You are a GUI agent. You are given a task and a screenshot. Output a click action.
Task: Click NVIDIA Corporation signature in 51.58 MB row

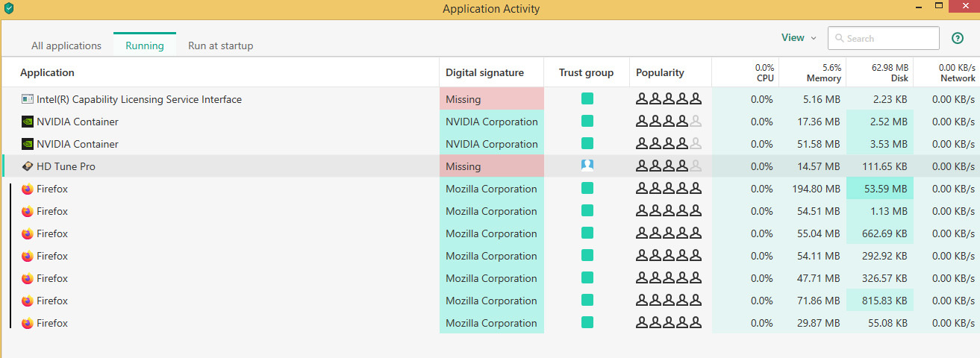492,144
